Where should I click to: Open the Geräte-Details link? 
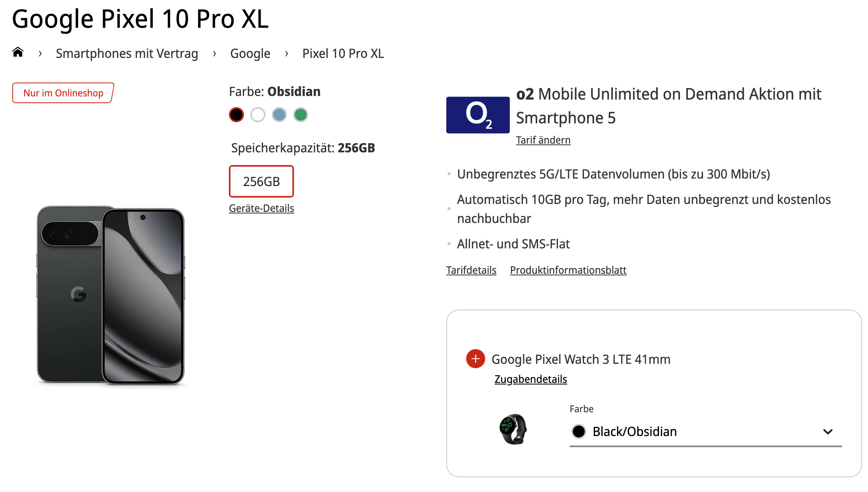261,208
